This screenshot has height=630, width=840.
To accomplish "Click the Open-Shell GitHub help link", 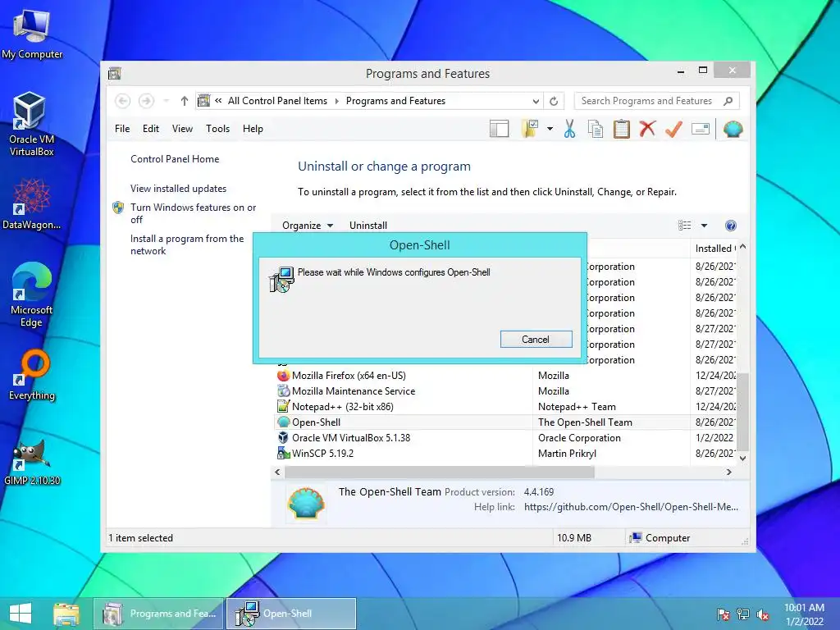I will [631, 507].
